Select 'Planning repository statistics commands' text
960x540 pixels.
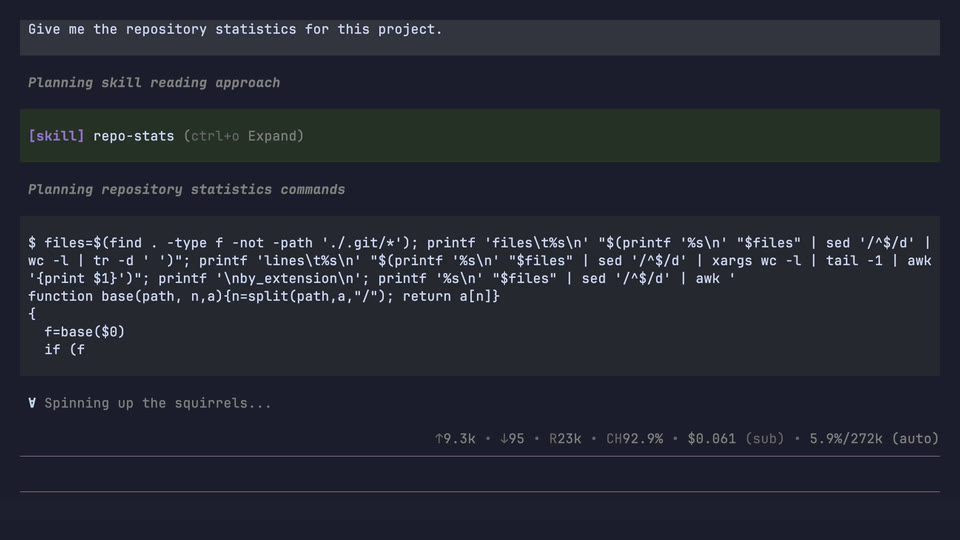(x=186, y=190)
